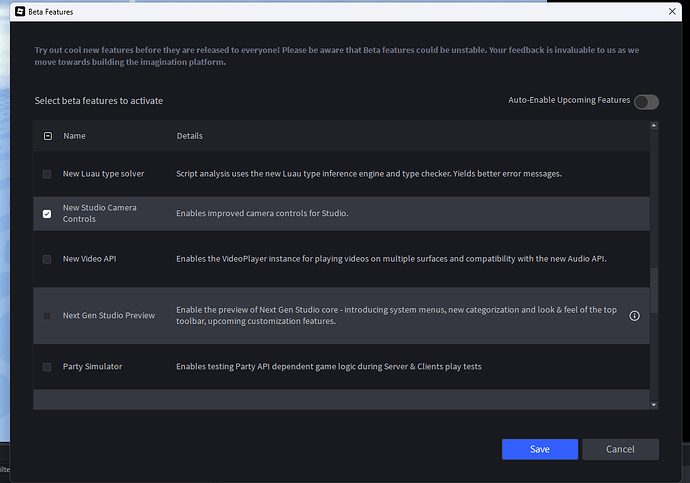Select the 'Party Simulator' name text

(x=92, y=366)
